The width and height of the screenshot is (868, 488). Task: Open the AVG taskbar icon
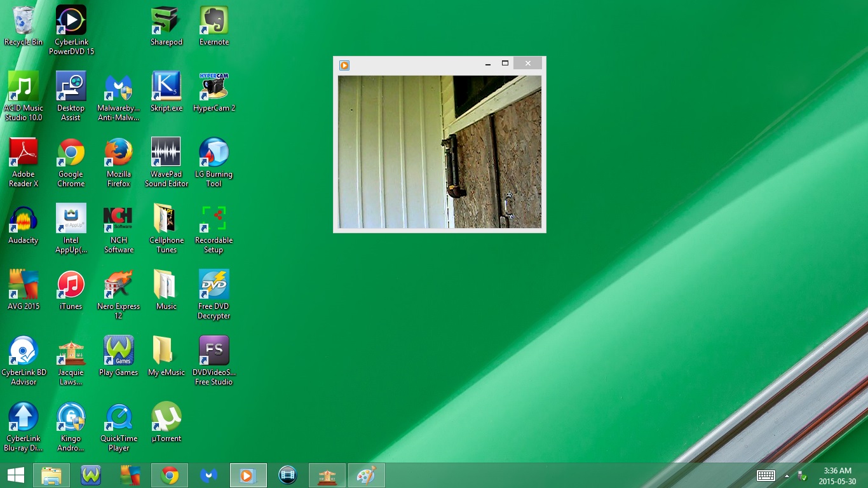click(130, 475)
